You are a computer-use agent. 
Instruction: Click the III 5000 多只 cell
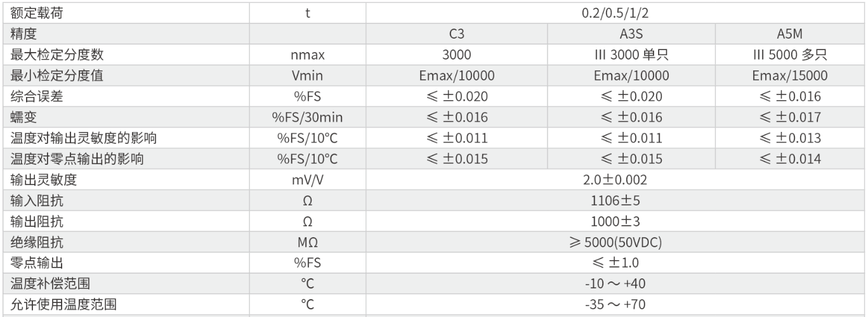coord(789,55)
